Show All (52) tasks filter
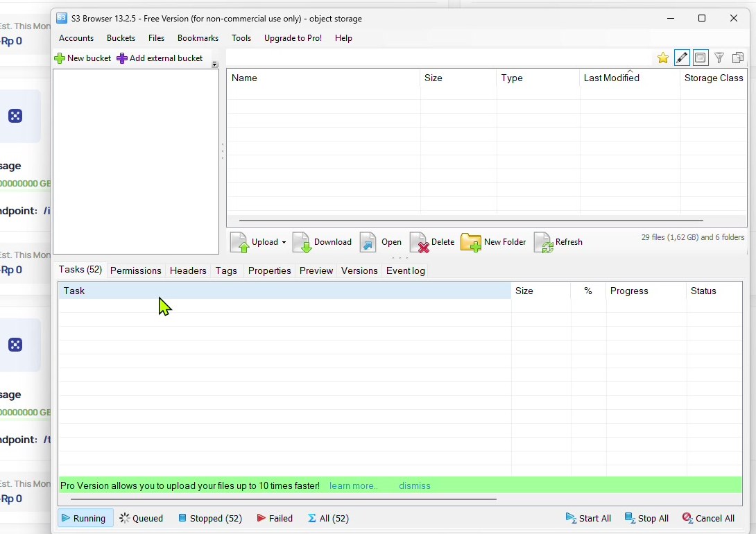This screenshot has width=756, height=534. (x=328, y=518)
